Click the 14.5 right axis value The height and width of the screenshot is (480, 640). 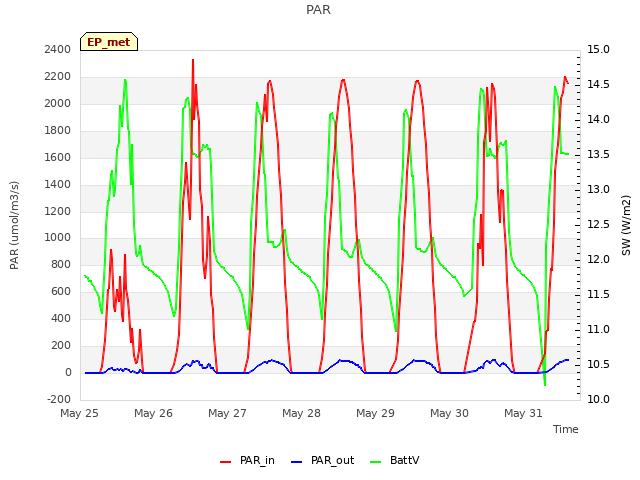(x=598, y=84)
